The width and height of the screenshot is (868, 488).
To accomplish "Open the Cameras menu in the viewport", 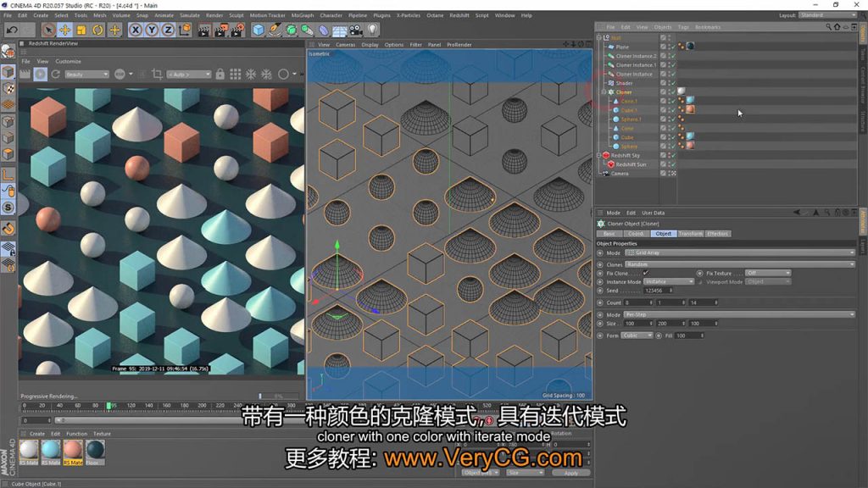I will 346,45.
